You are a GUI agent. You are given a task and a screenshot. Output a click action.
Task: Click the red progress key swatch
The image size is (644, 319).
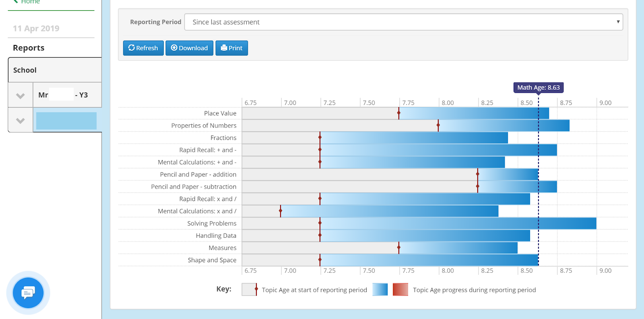point(400,290)
